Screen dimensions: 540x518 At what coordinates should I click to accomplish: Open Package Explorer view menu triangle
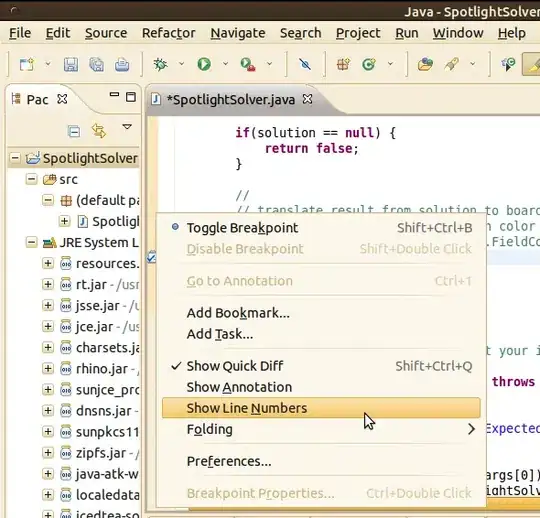click(x=127, y=127)
